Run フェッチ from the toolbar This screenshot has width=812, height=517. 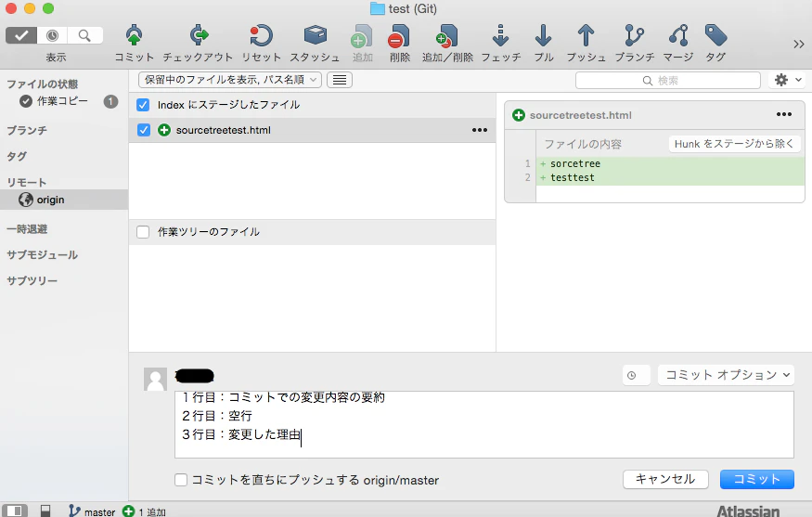(501, 35)
